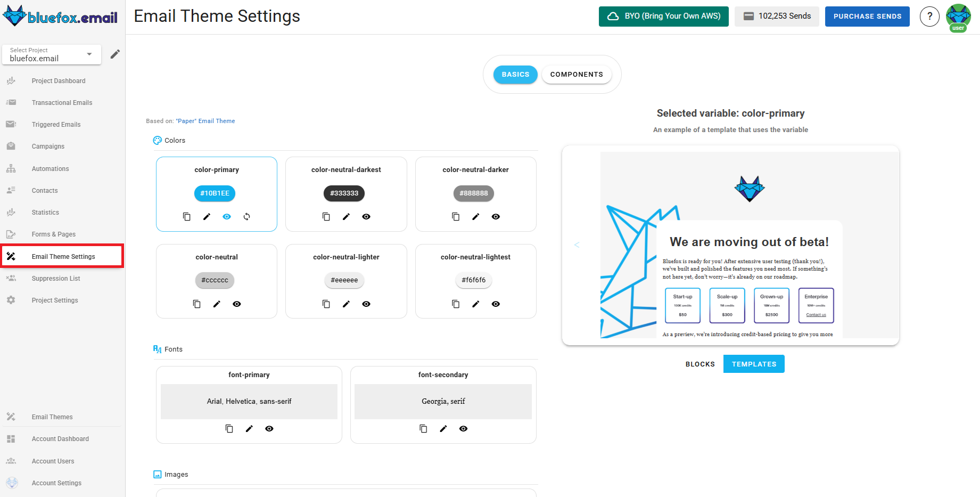
Task: Open the project name edit pencil
Action: (x=115, y=54)
